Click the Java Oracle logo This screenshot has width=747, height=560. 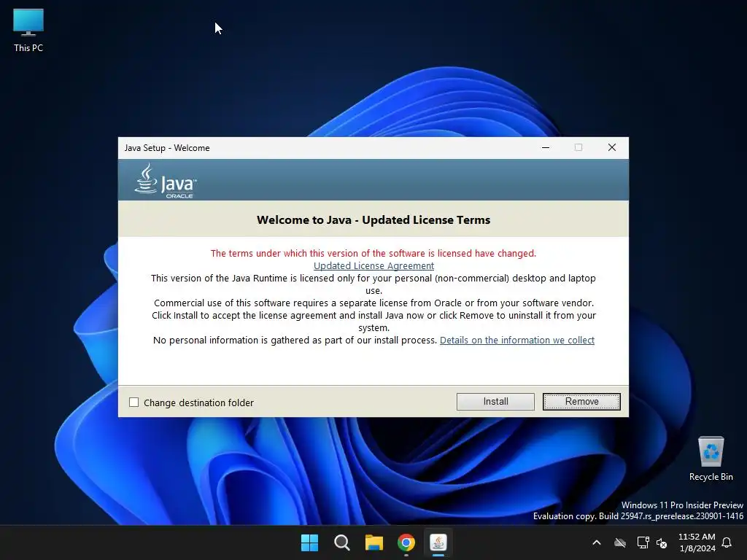[166, 181]
